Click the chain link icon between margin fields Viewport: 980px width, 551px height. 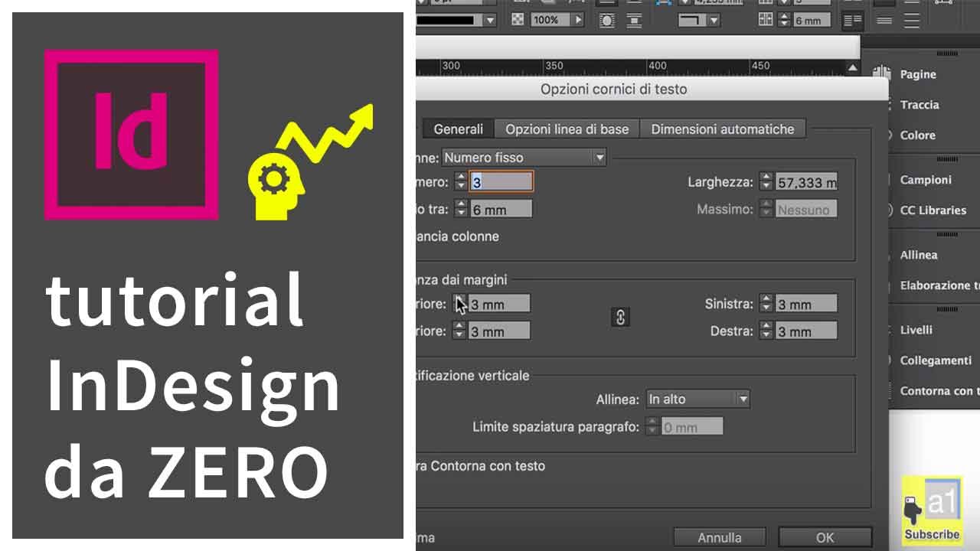pos(621,317)
